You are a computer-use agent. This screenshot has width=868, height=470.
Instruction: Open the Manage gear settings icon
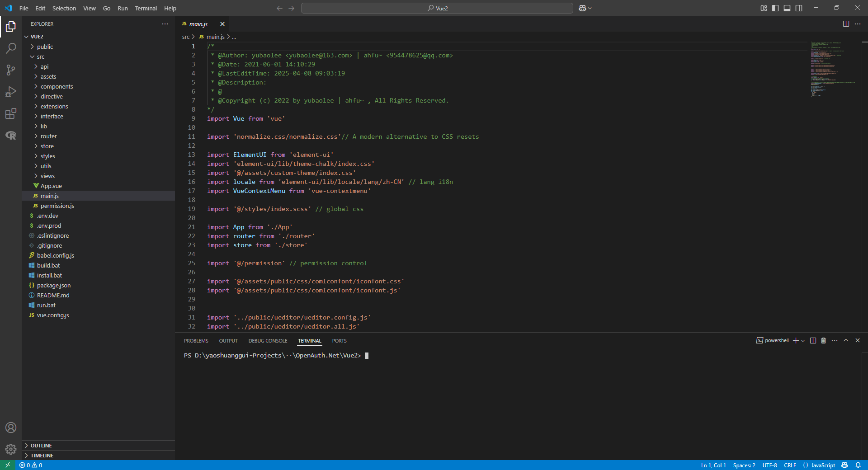click(11, 449)
